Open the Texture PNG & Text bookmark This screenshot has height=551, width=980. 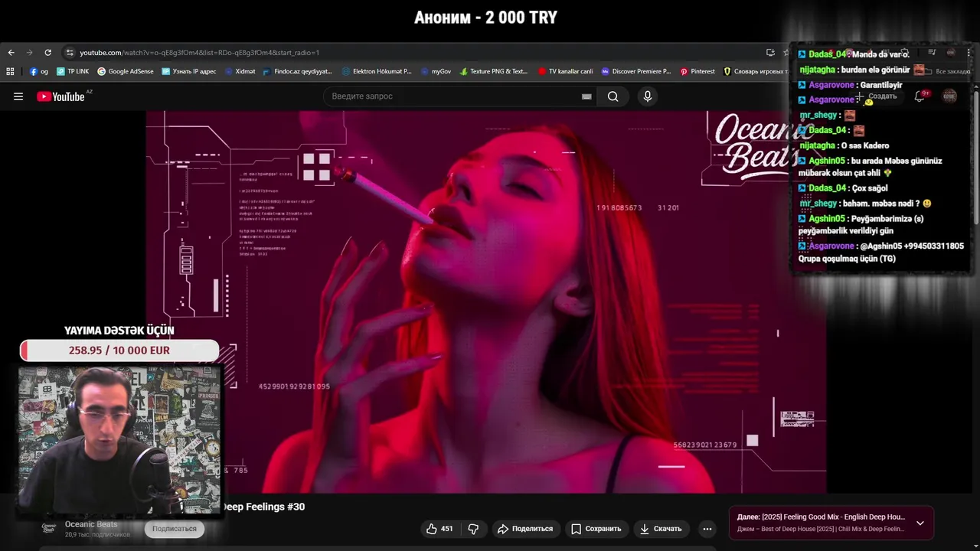tap(494, 71)
